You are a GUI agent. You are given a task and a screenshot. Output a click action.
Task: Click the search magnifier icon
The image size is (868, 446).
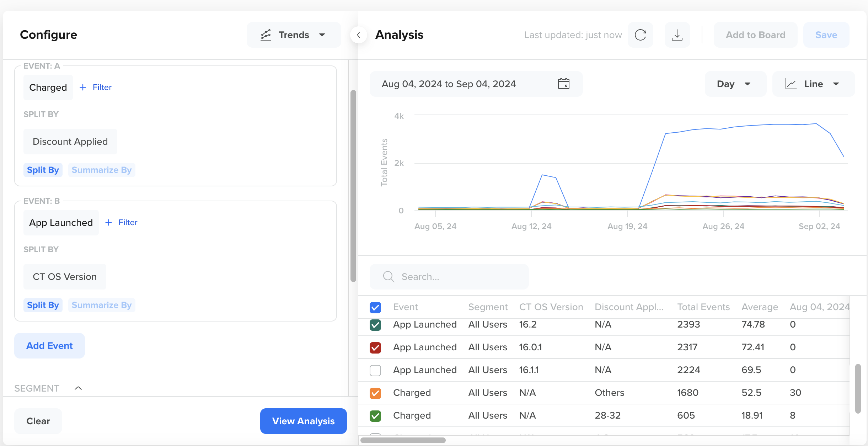[x=389, y=277]
